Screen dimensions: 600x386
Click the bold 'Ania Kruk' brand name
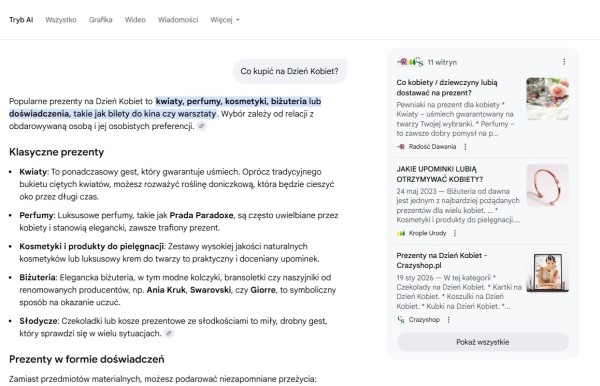[166, 290]
